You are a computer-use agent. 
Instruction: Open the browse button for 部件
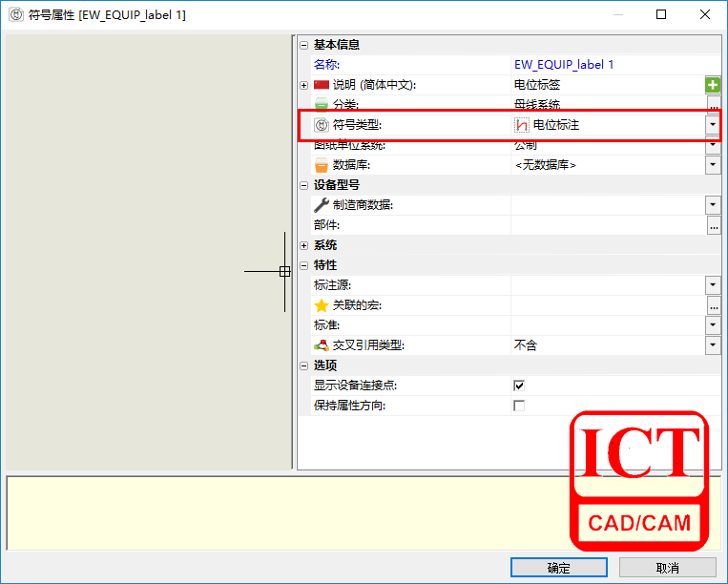713,225
